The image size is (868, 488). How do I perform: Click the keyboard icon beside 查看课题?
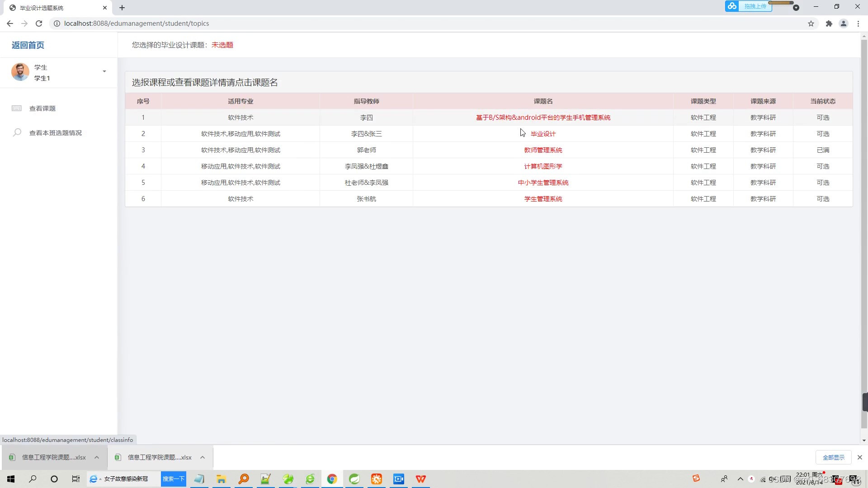[x=17, y=108]
